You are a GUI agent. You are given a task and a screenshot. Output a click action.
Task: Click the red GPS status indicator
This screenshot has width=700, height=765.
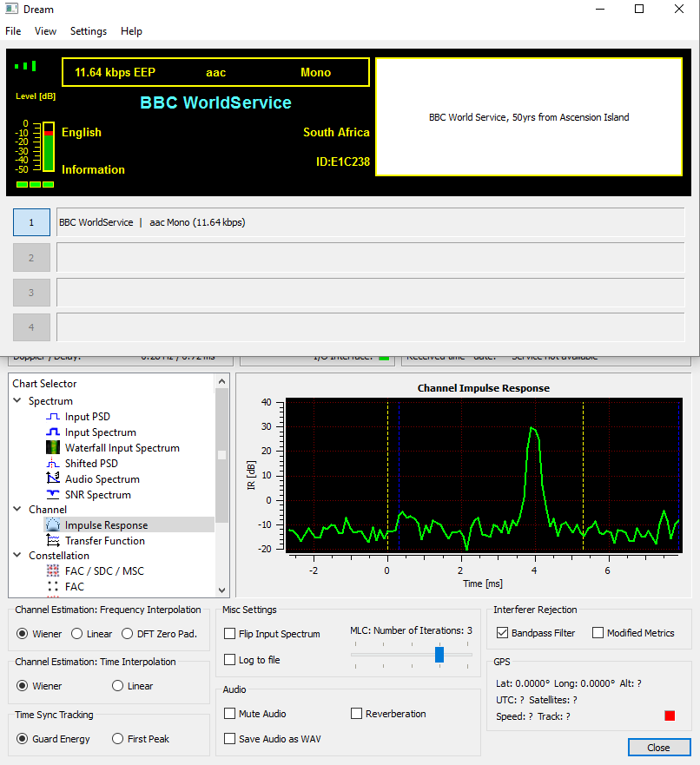tap(670, 716)
